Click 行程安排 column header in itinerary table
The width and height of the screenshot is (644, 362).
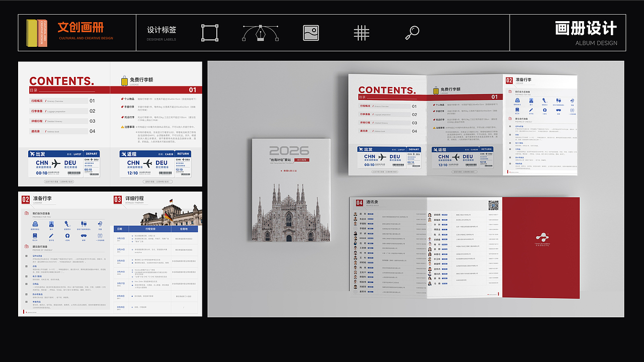[151, 229]
